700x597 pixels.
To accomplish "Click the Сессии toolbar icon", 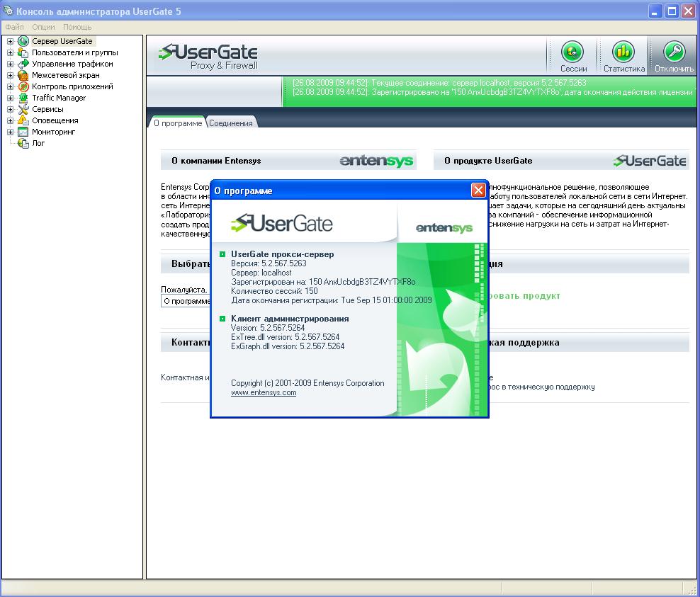I will pyautogui.click(x=572, y=52).
